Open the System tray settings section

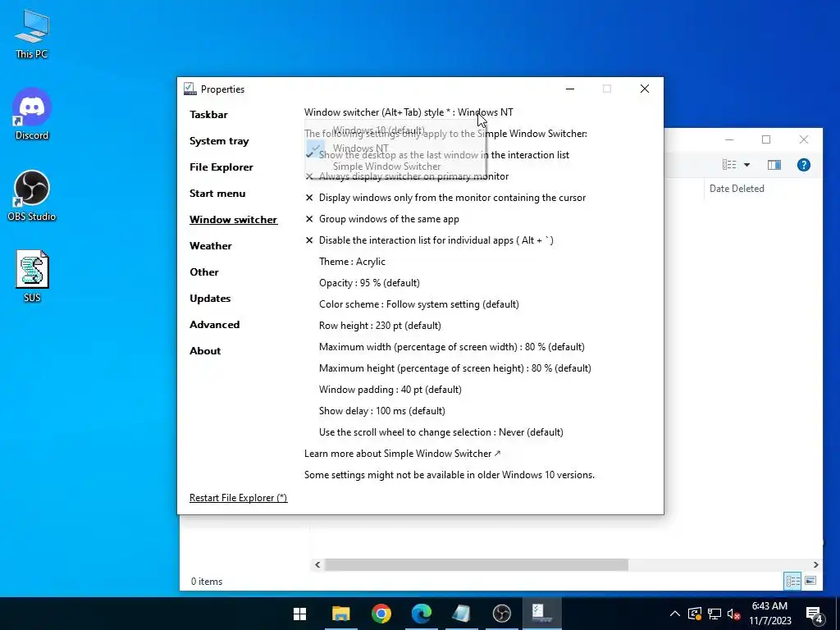coord(219,141)
